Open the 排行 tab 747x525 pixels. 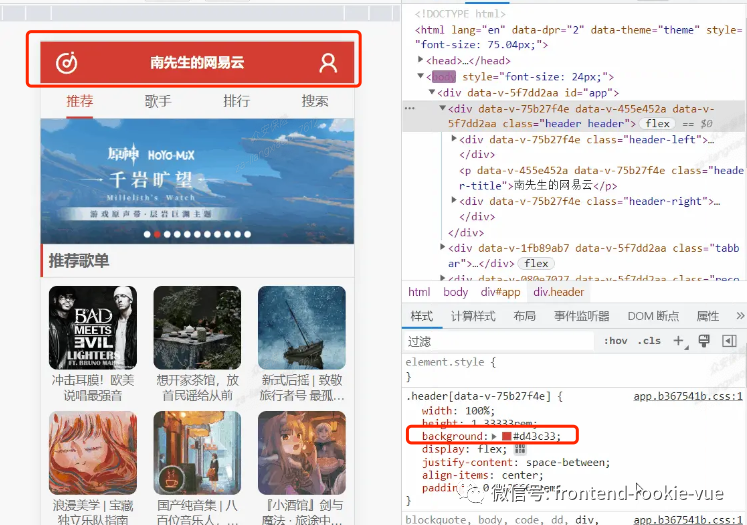236,101
